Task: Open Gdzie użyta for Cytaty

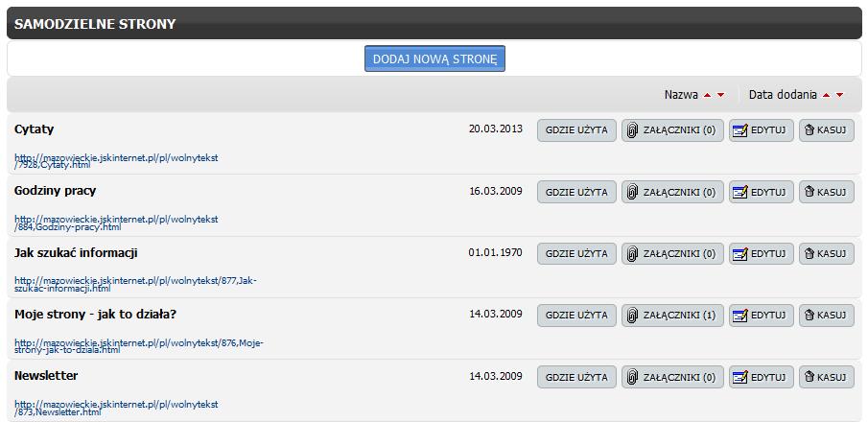Action: tap(576, 130)
